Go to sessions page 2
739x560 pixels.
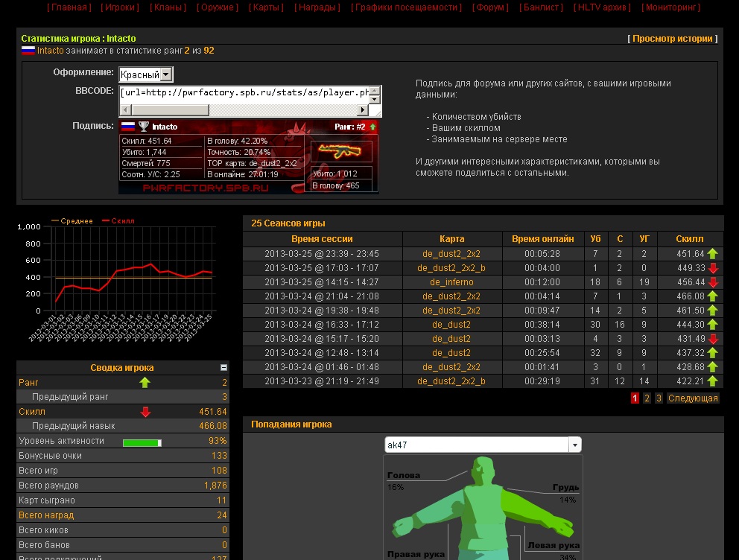point(647,398)
